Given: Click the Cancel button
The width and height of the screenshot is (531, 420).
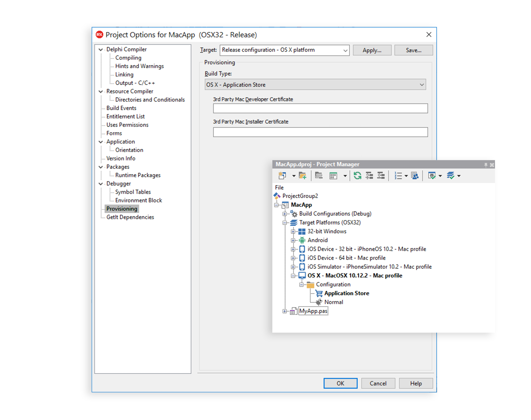Looking at the screenshot, I should [378, 383].
